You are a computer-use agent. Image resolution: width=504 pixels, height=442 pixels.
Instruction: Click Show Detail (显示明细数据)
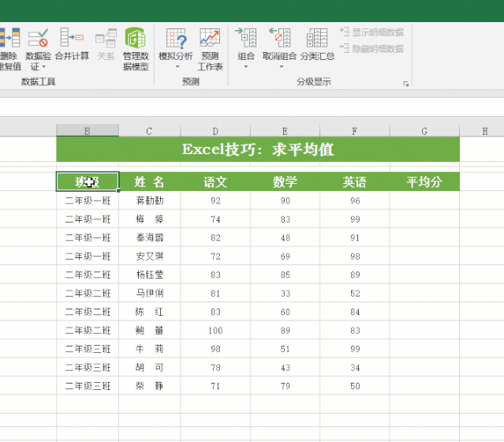(371, 32)
